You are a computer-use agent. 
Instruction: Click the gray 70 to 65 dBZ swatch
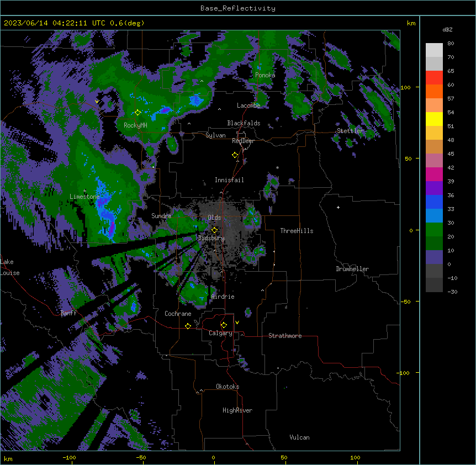click(x=434, y=64)
